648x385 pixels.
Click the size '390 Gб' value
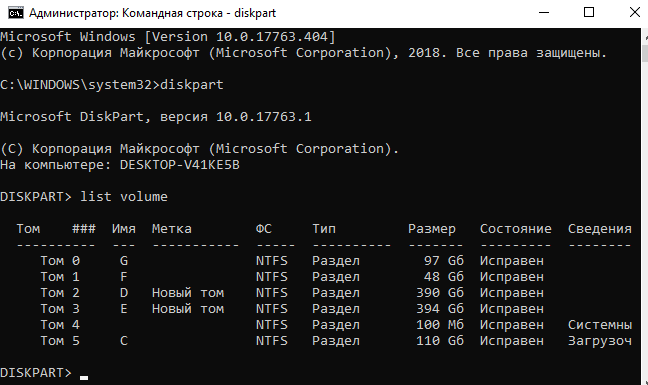click(x=440, y=293)
